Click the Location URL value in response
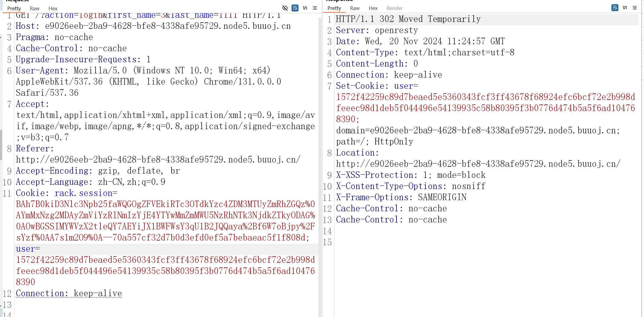 coord(478,164)
